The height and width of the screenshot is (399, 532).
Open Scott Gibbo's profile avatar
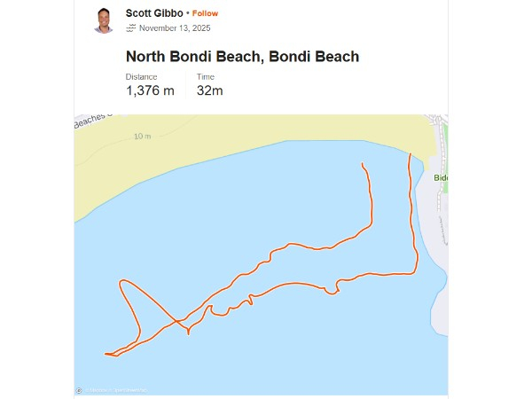tap(104, 20)
